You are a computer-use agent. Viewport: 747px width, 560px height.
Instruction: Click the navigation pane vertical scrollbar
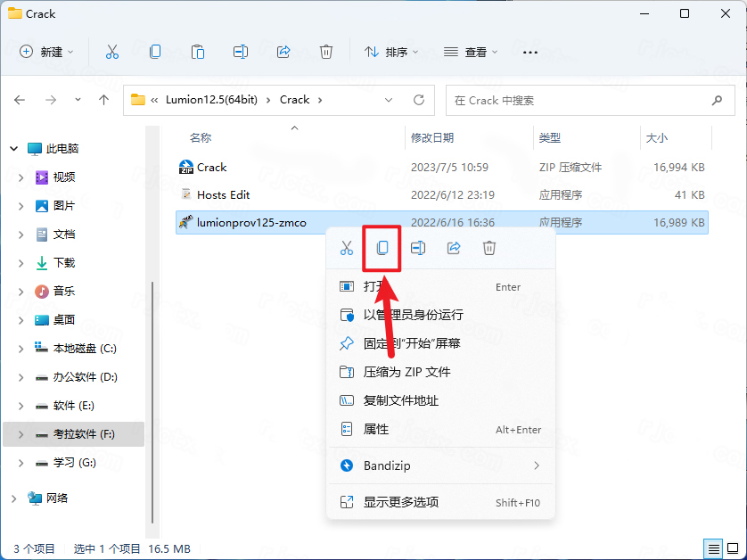[x=152, y=403]
